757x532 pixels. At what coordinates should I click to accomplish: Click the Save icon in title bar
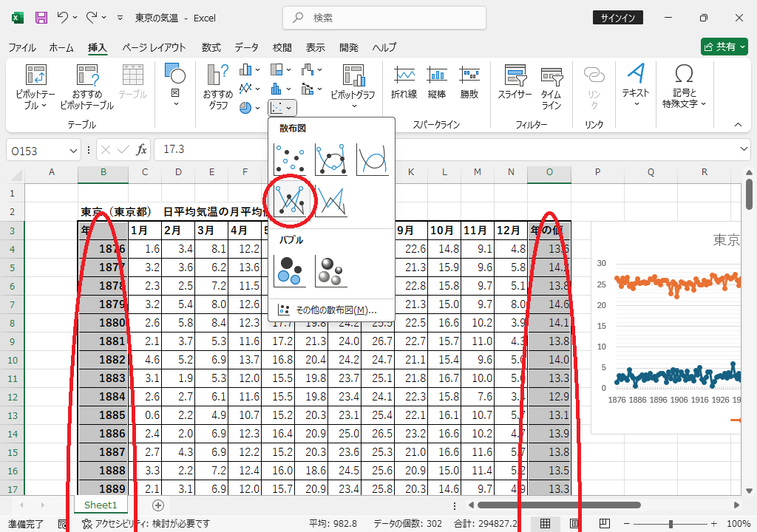click(41, 18)
